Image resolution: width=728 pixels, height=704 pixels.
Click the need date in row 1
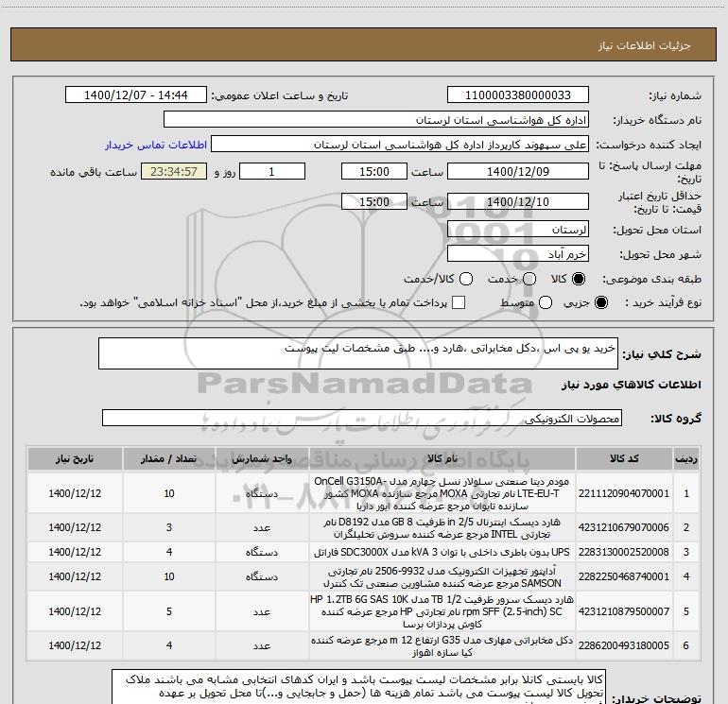75,493
